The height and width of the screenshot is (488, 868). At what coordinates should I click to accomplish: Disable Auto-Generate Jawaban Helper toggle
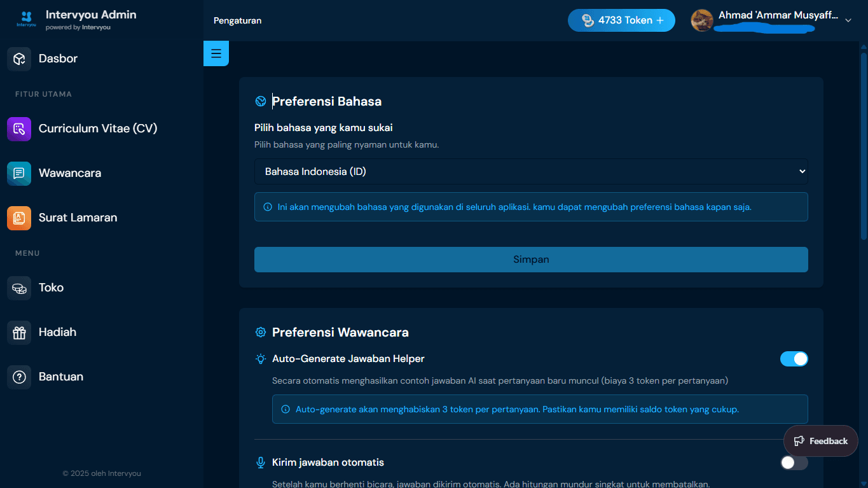click(794, 359)
